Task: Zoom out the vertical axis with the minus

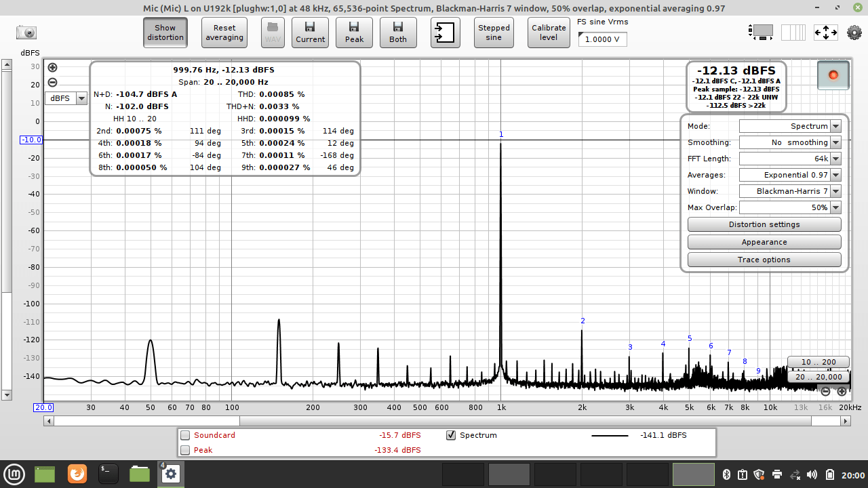Action: click(x=52, y=83)
